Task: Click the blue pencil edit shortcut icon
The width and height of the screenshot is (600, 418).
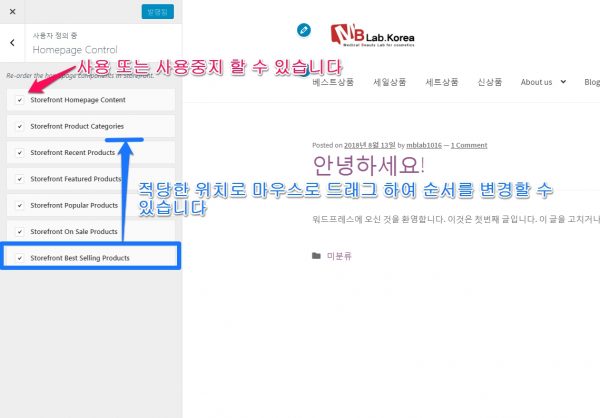Action: point(304,30)
